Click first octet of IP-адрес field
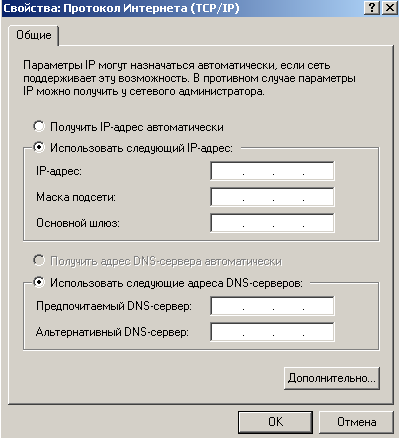The image size is (399, 438). tap(228, 171)
